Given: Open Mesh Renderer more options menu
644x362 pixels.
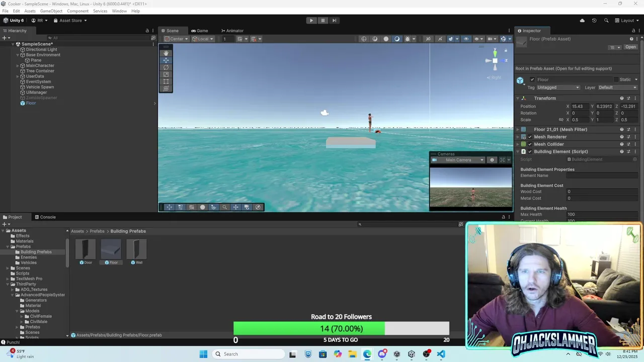Looking at the screenshot, I should click(635, 137).
